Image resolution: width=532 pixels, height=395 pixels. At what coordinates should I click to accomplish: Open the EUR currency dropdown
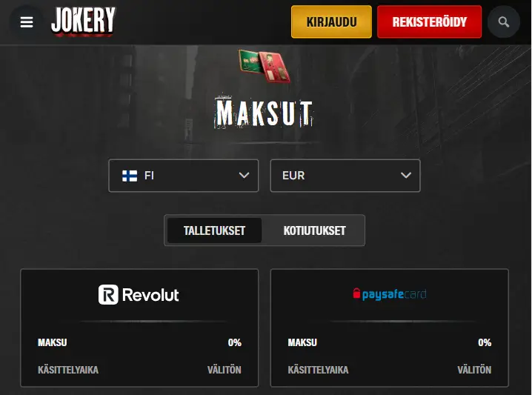tap(345, 176)
